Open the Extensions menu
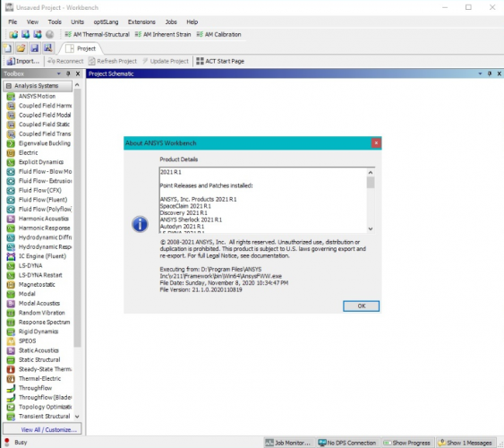504x448 pixels. coord(141,22)
